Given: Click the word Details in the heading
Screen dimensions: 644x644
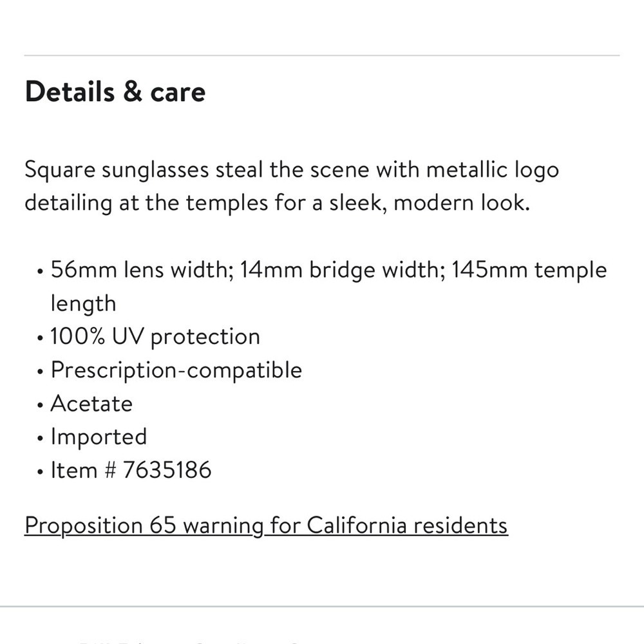Looking at the screenshot, I should click(70, 91).
